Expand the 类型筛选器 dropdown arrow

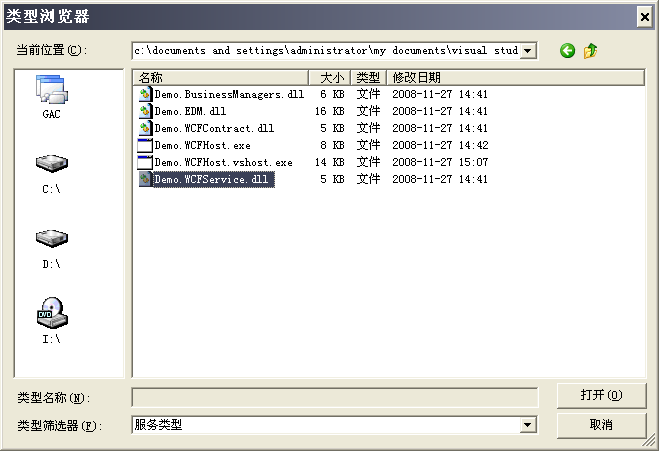tap(528, 425)
